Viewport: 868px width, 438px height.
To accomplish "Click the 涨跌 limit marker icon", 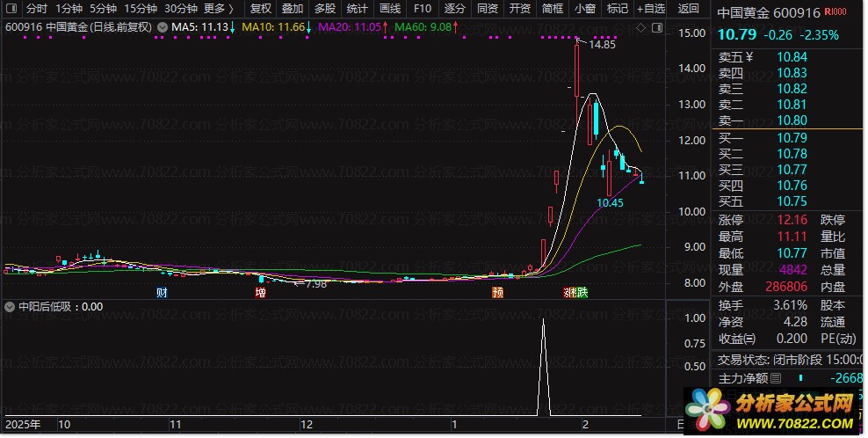I will coord(575,292).
